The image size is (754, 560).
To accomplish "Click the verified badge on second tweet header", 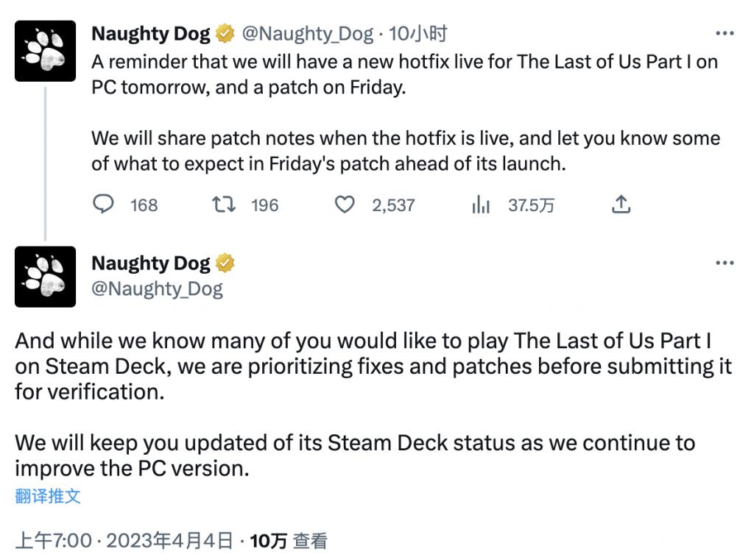I will (x=225, y=263).
